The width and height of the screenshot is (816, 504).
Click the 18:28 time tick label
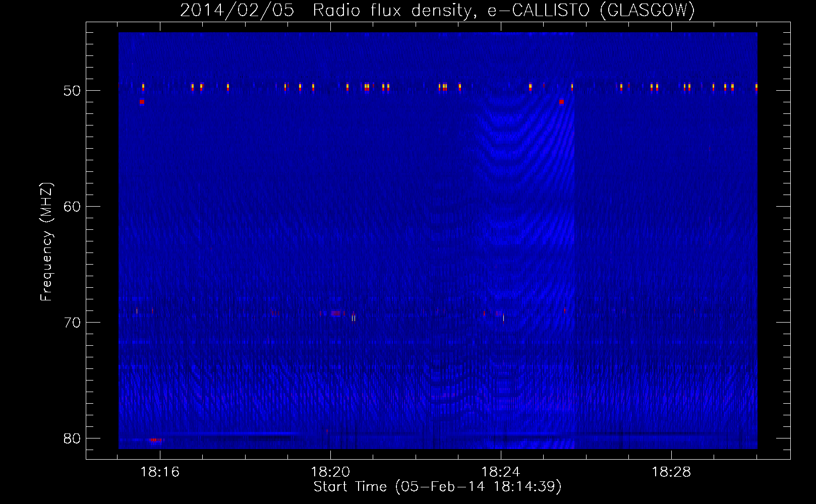tap(671, 472)
